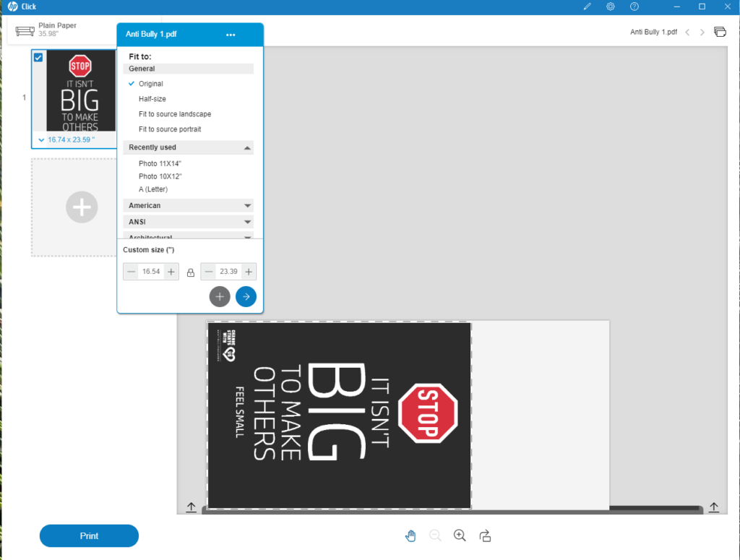Click the add file plus icon
The width and height of the screenshot is (740, 560).
(x=82, y=207)
